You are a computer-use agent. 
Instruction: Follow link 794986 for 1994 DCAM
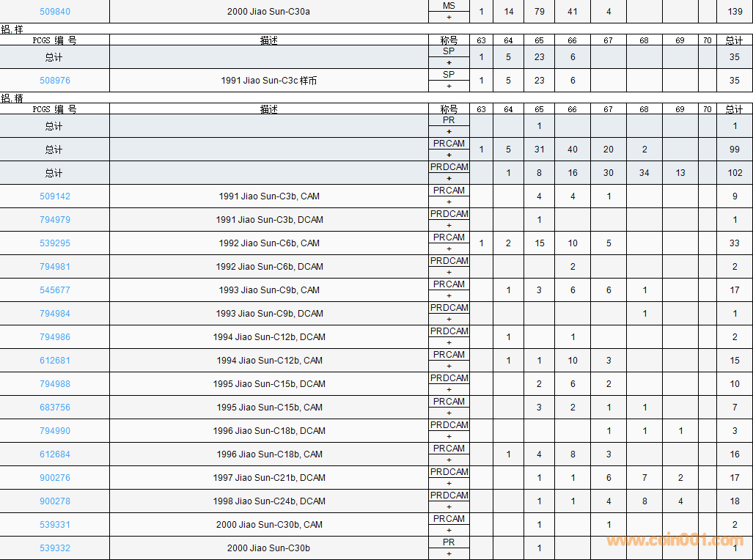click(x=55, y=337)
